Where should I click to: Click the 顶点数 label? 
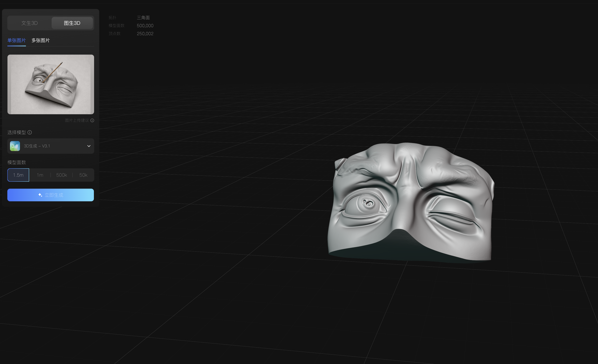coord(114,33)
